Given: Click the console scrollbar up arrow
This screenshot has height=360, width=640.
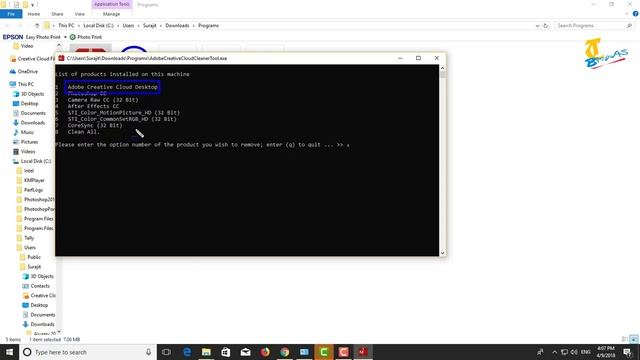Looking at the screenshot, I should point(442,68).
